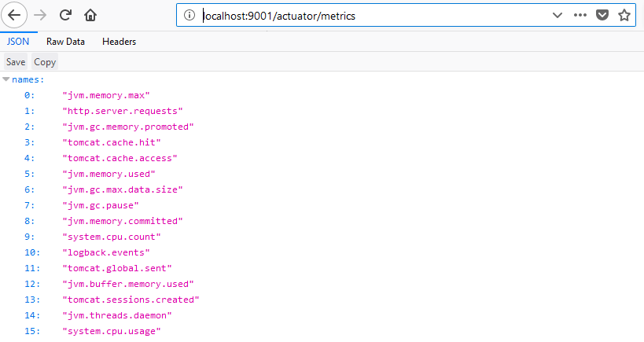Click the "tomcat.sessions.created" entry
Screen dimensions: 644x342
(131, 300)
